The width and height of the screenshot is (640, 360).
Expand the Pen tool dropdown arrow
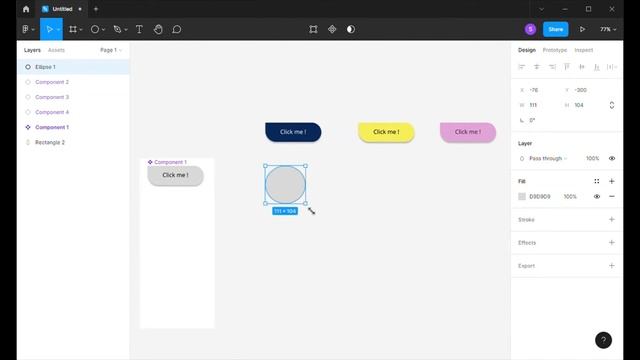tap(126, 29)
